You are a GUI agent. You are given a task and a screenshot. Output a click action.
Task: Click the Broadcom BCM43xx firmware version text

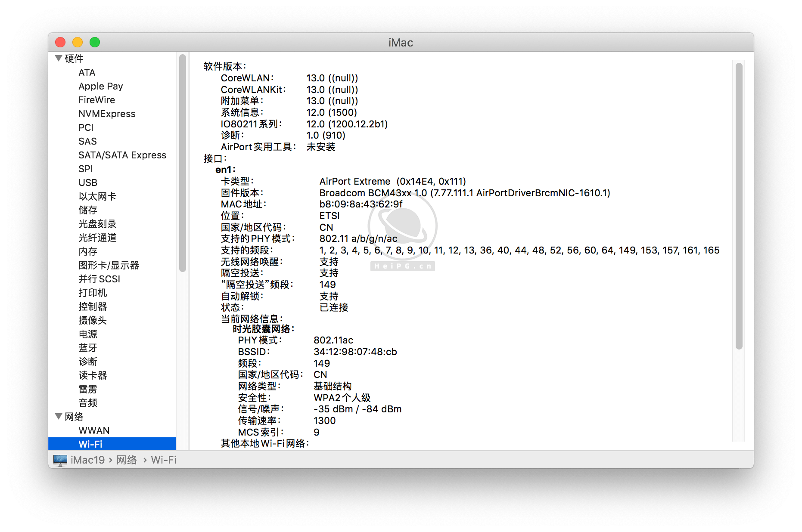tap(465, 193)
